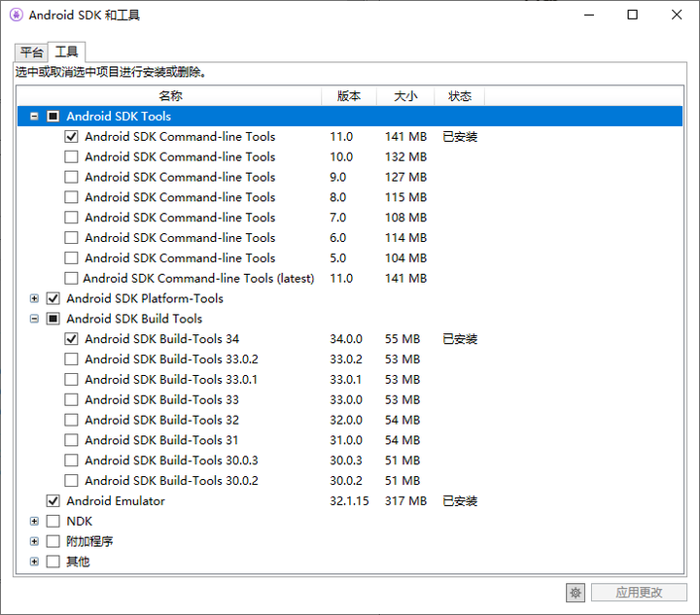Expand the Android SDK Platform-Tools node

point(35,299)
